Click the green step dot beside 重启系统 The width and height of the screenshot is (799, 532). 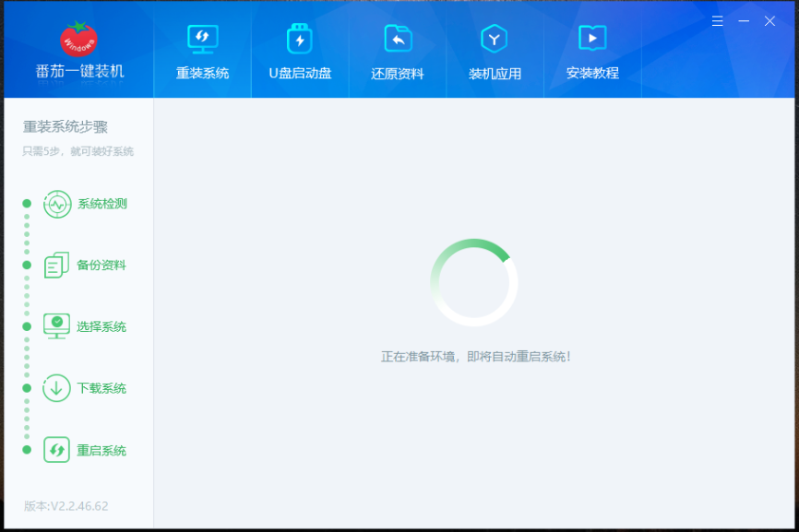pyautogui.click(x=27, y=450)
